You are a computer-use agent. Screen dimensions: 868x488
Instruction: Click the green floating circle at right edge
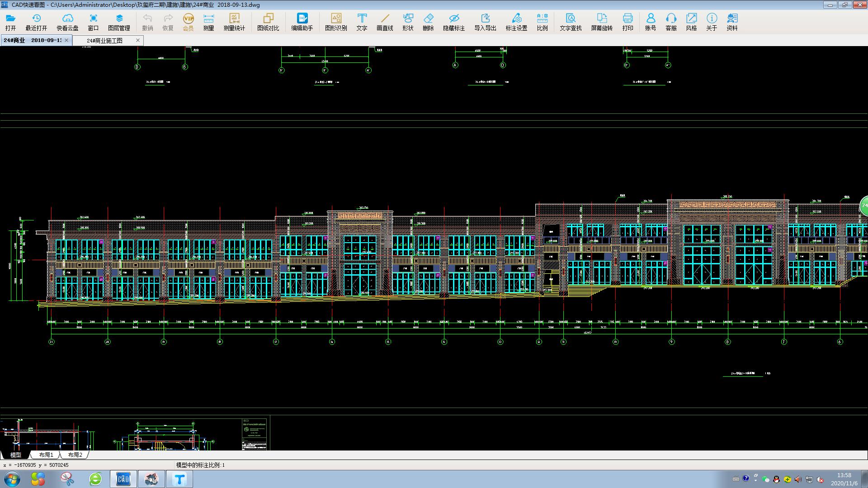coord(864,206)
